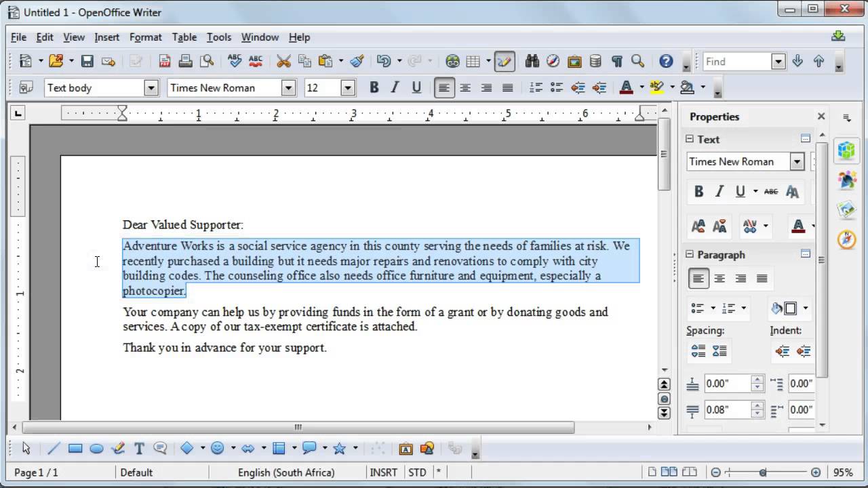The width and height of the screenshot is (868, 488).
Task: Open font size 12 dropdown
Action: (348, 87)
